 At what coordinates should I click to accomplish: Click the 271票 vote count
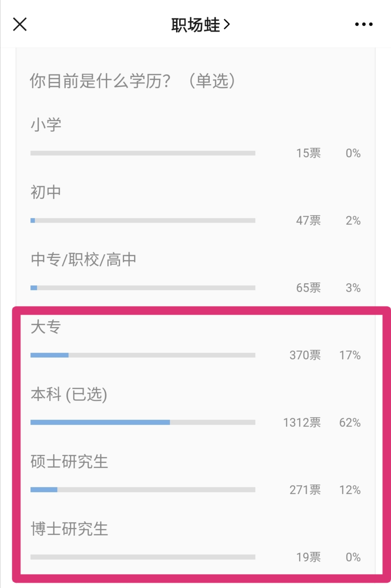pyautogui.click(x=305, y=490)
